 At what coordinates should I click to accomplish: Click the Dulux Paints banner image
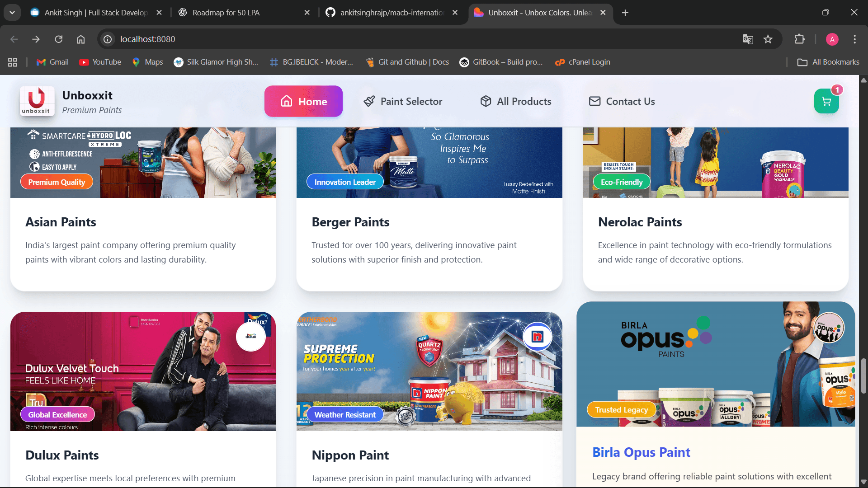(x=143, y=371)
